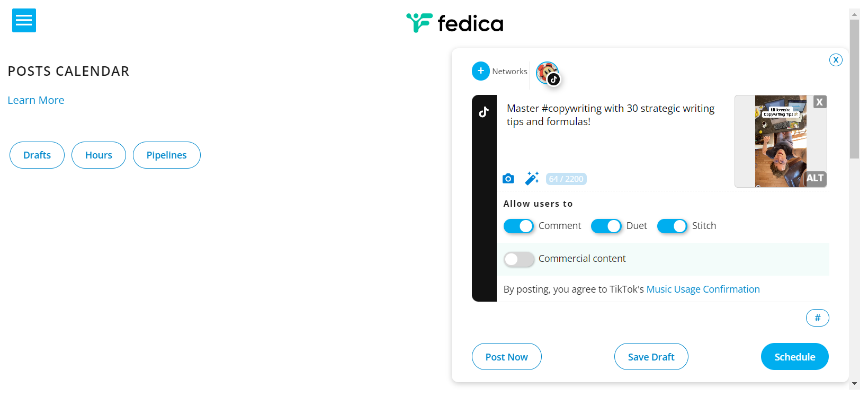868x396 pixels.
Task: Add a network with plus icon
Action: [x=480, y=71]
